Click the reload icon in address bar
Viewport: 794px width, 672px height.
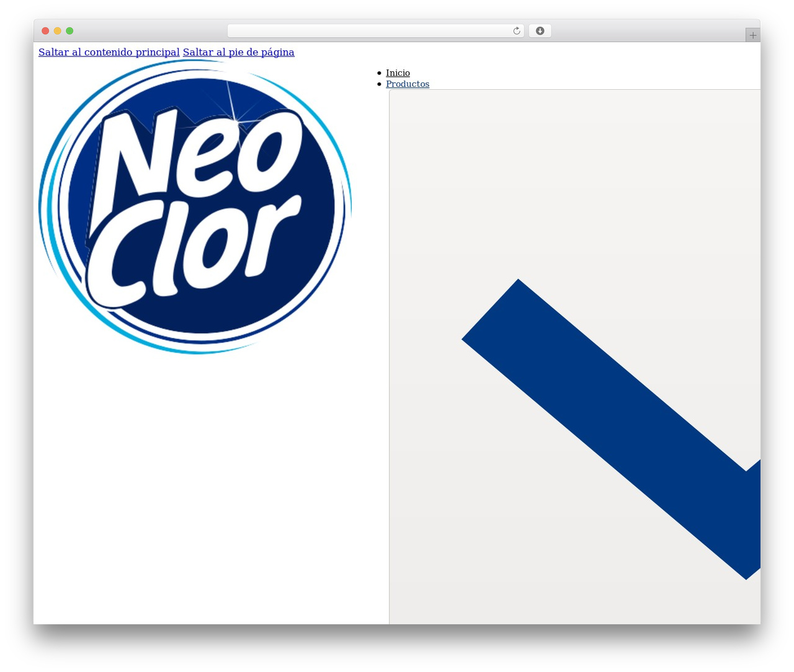[516, 31]
